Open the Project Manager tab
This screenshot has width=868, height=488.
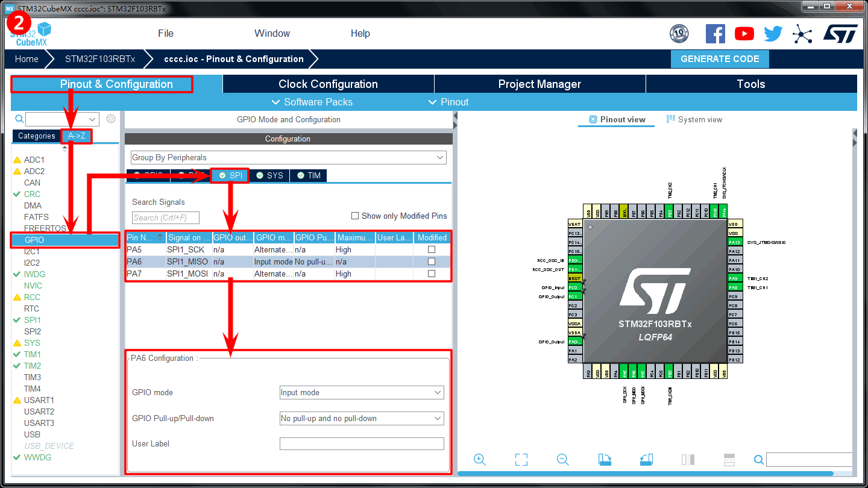pos(539,84)
